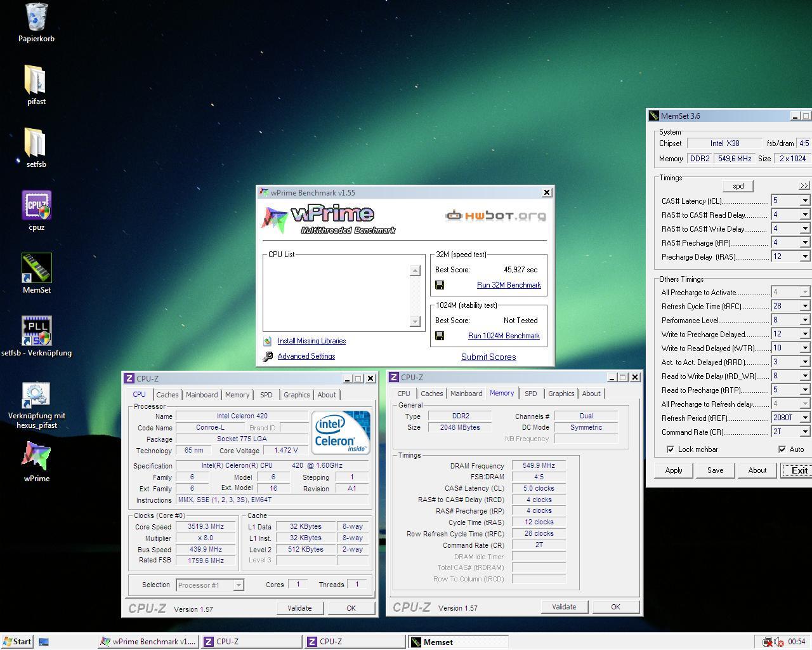The height and width of the screenshot is (650, 812).
Task: Open the Write to Read Delayed (tWTR) dropdown
Action: [x=805, y=348]
